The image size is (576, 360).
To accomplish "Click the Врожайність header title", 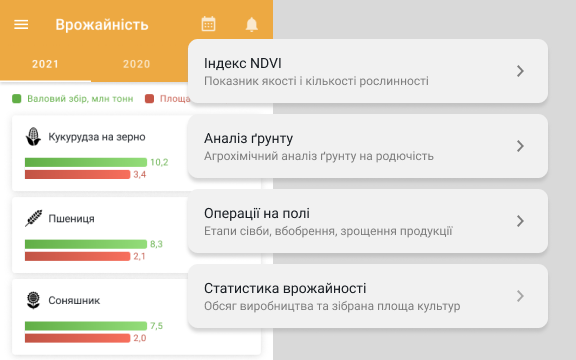I will pyautogui.click(x=102, y=25).
